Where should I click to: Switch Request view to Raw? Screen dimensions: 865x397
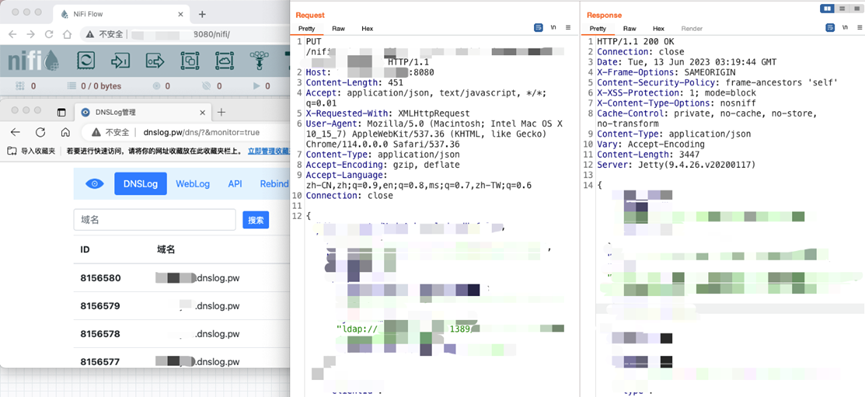(339, 29)
